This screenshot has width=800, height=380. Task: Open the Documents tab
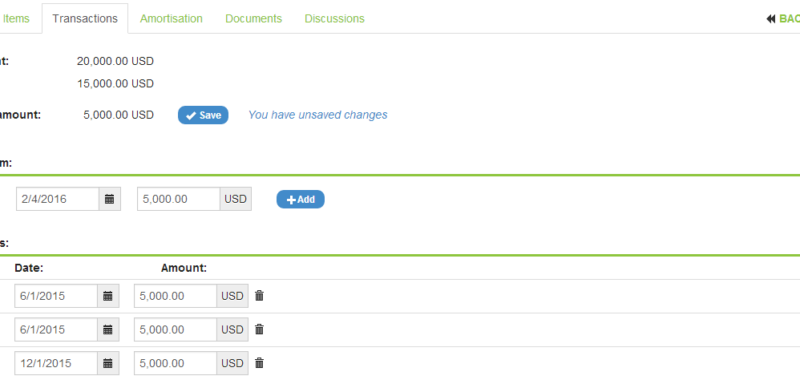[x=254, y=19]
